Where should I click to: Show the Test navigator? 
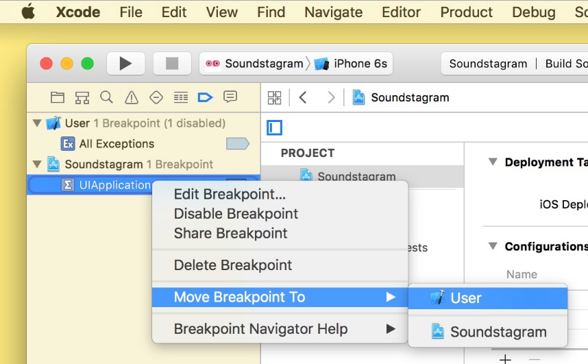coord(156,97)
